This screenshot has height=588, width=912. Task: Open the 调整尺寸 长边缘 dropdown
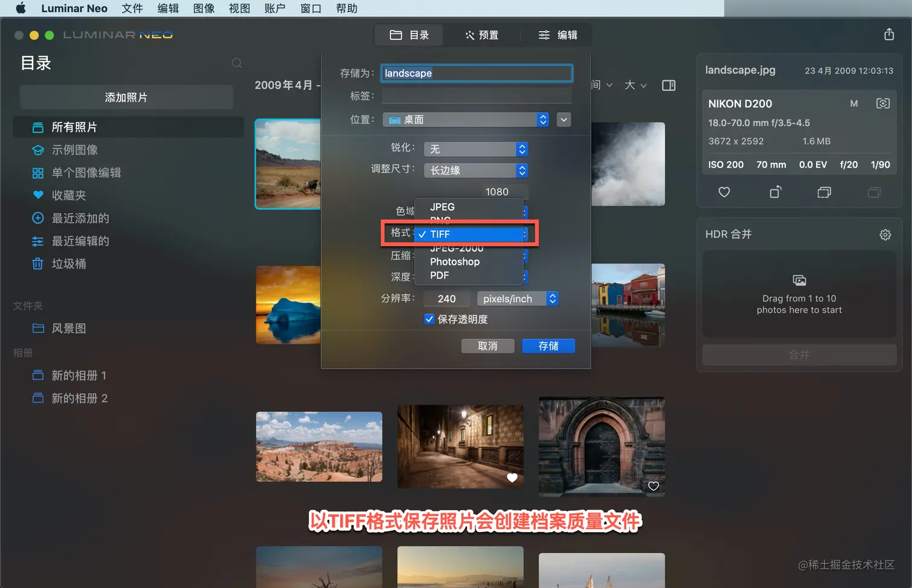[477, 171]
